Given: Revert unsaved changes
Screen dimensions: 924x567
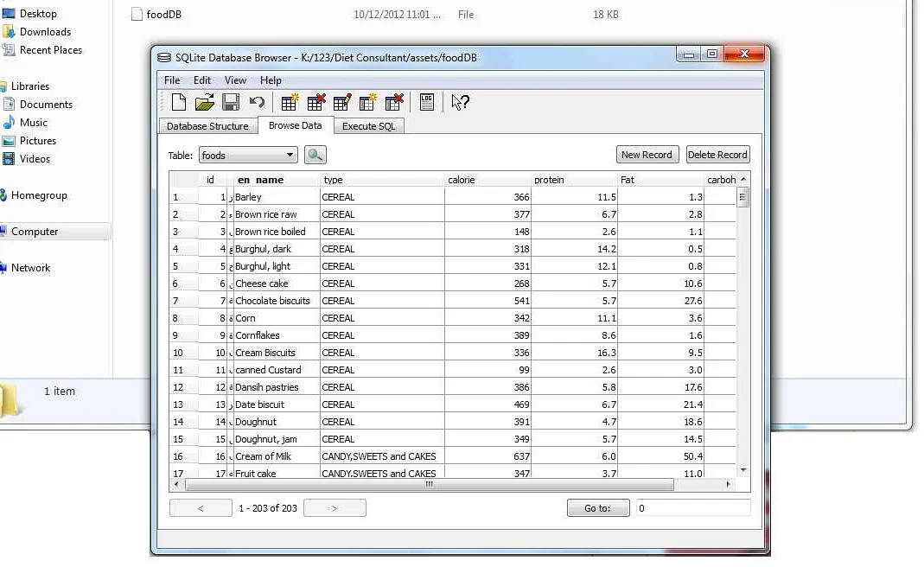Looking at the screenshot, I should click(x=256, y=102).
